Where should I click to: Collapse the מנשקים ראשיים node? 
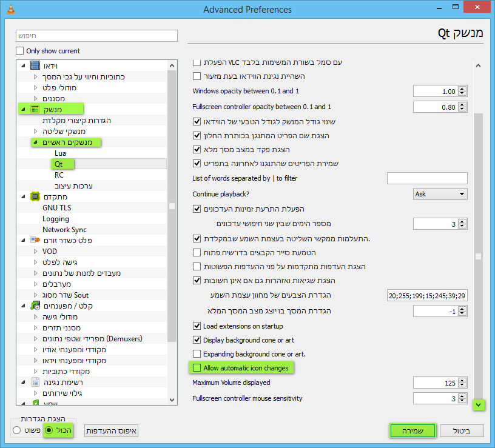click(35, 142)
